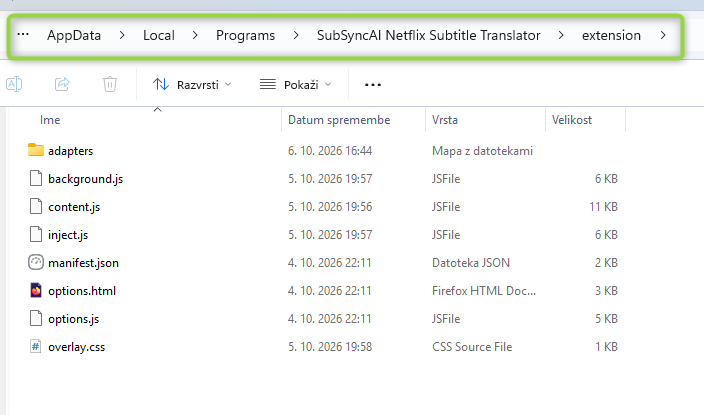Click the Share toolbar icon
Viewport: 704px width, 415px height.
pyautogui.click(x=62, y=84)
